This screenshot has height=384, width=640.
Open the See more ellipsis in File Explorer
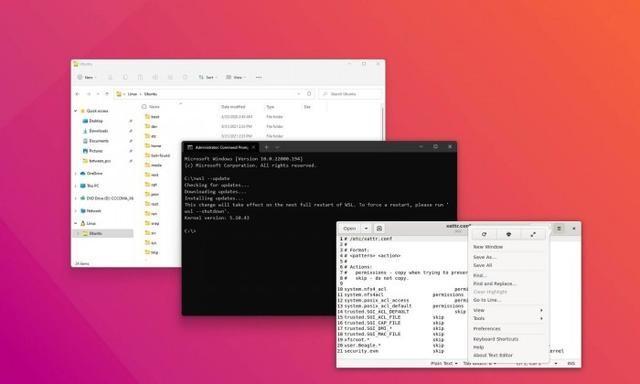(x=259, y=77)
